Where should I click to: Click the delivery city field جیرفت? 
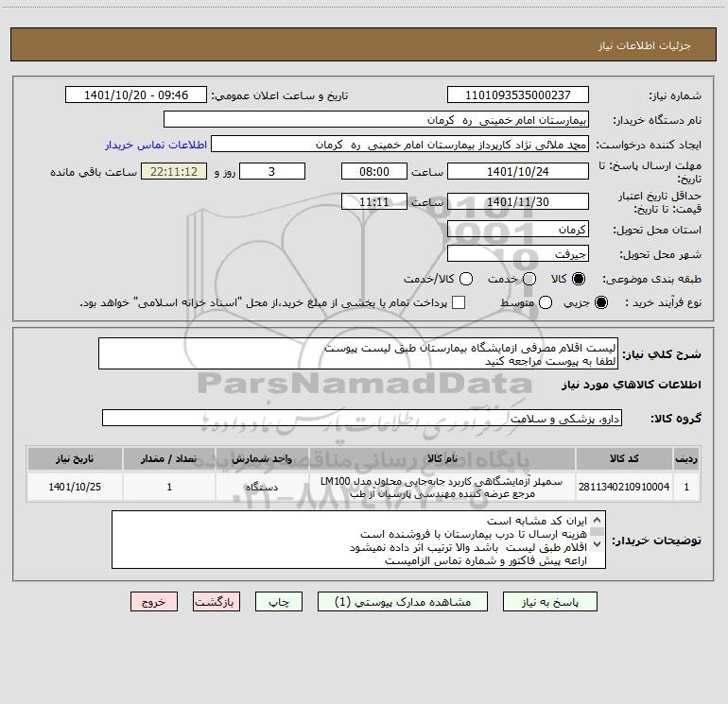pyautogui.click(x=518, y=254)
